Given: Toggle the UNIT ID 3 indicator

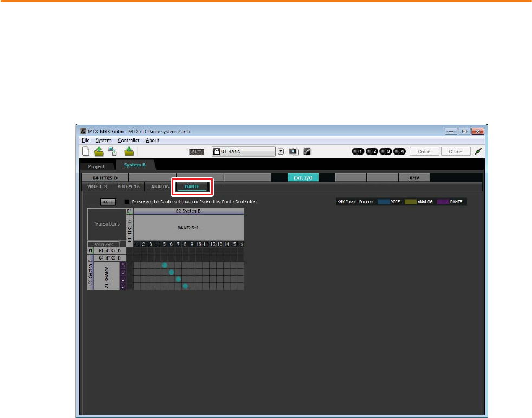Looking at the screenshot, I should point(385,151).
